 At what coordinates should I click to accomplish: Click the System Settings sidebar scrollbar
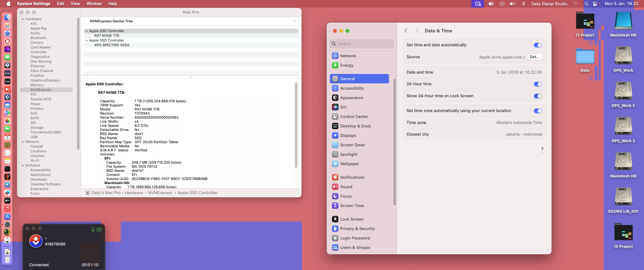point(395,142)
